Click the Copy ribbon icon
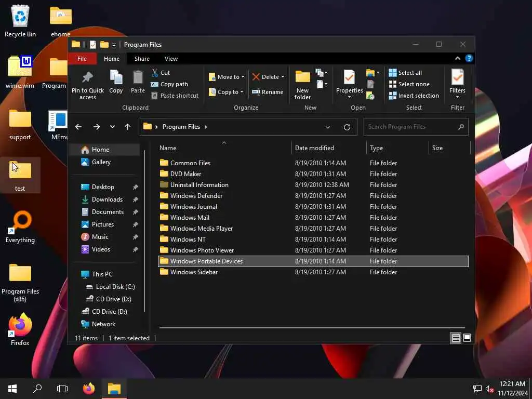 click(x=116, y=82)
